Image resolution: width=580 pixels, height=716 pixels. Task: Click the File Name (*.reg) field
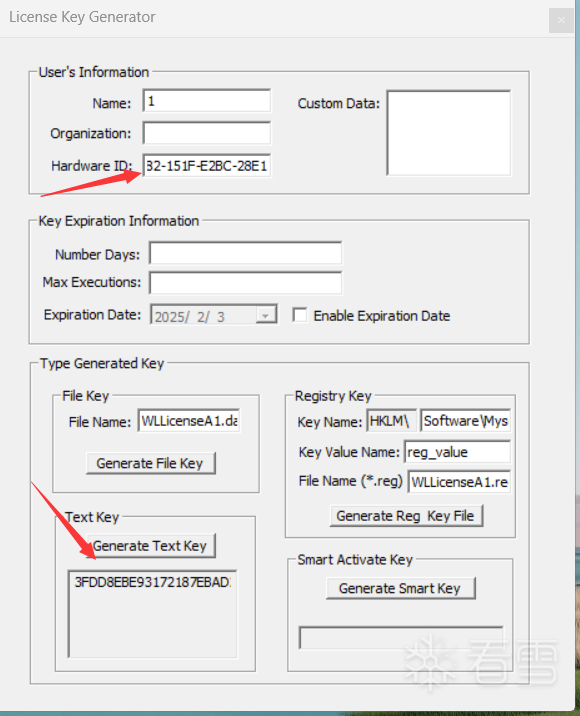(459, 482)
